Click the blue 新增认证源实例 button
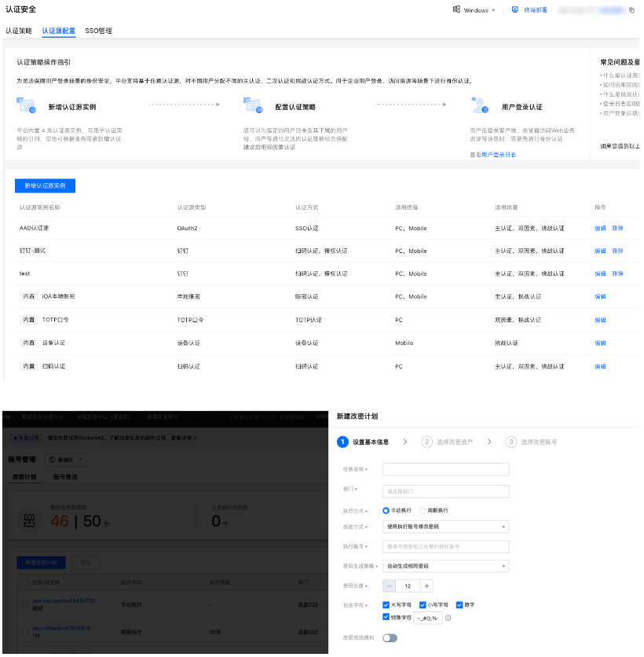This screenshot has height=657, width=644. [45, 185]
